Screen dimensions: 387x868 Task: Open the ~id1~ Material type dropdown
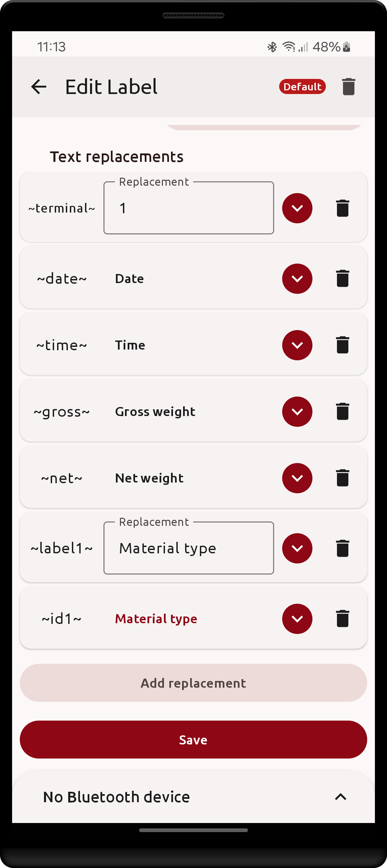[x=297, y=619]
